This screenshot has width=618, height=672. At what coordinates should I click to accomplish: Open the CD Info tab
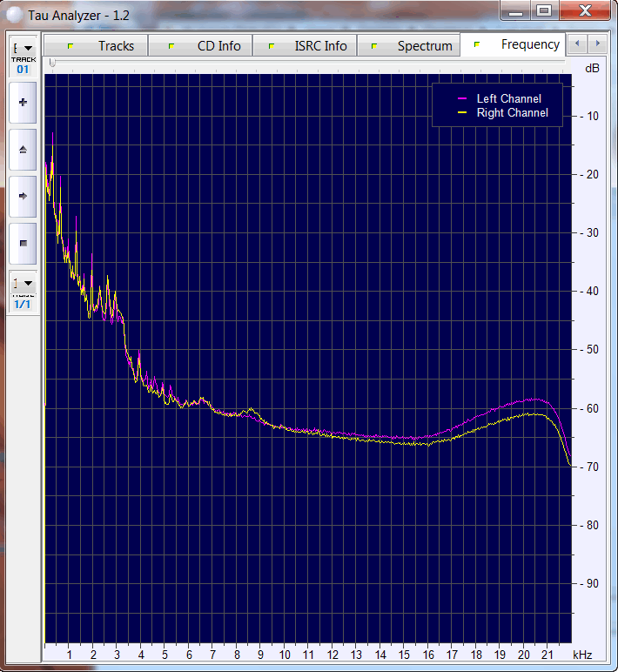tap(207, 45)
